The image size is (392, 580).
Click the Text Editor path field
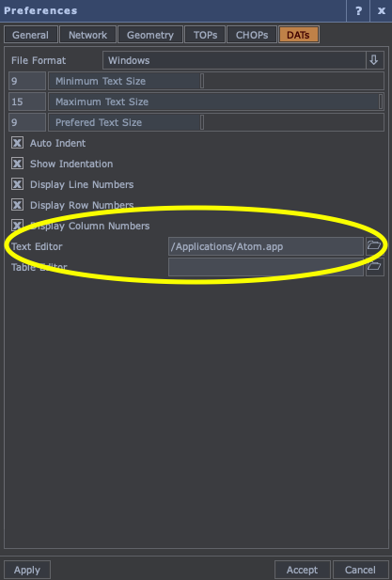pos(266,246)
